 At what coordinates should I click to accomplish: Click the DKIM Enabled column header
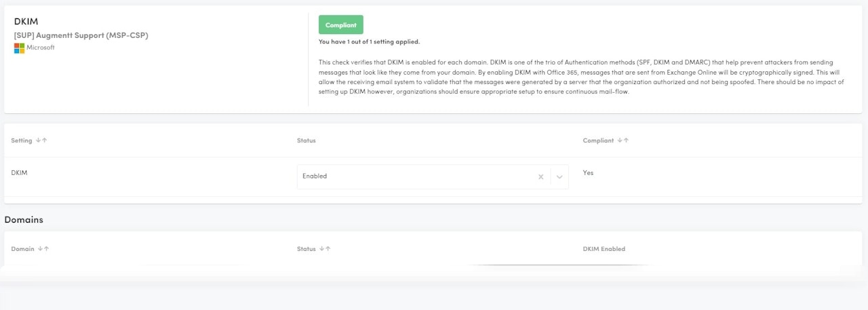click(604, 249)
